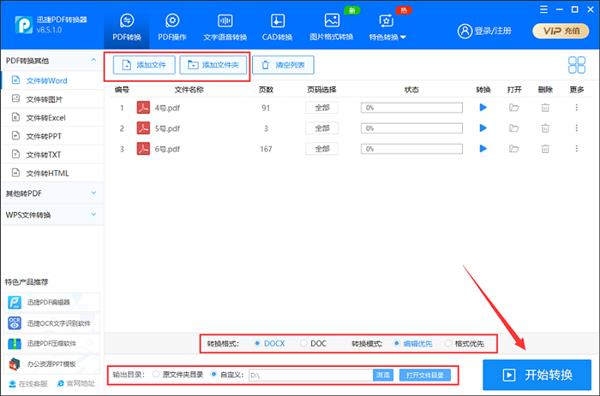Start converting 5号.pdf with play icon
This screenshot has width=600, height=396.
(x=483, y=128)
